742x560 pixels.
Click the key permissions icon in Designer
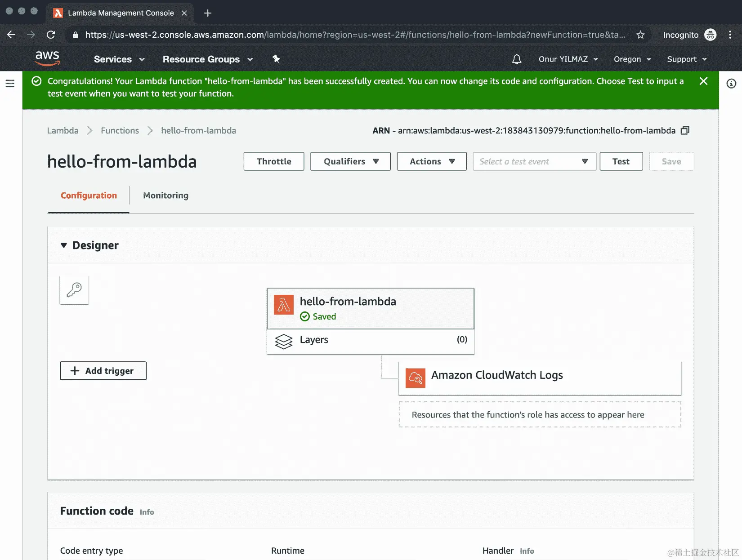point(74,290)
